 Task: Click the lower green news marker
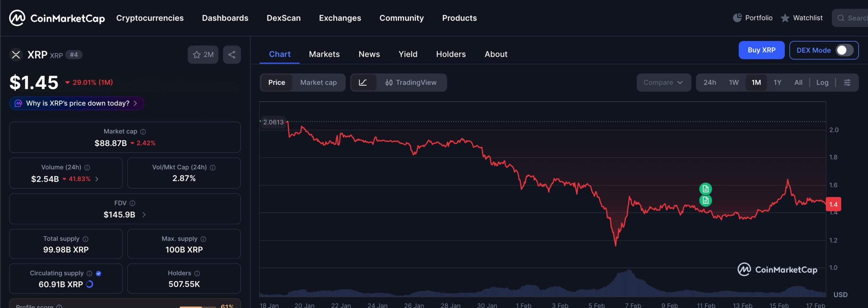[x=706, y=201]
